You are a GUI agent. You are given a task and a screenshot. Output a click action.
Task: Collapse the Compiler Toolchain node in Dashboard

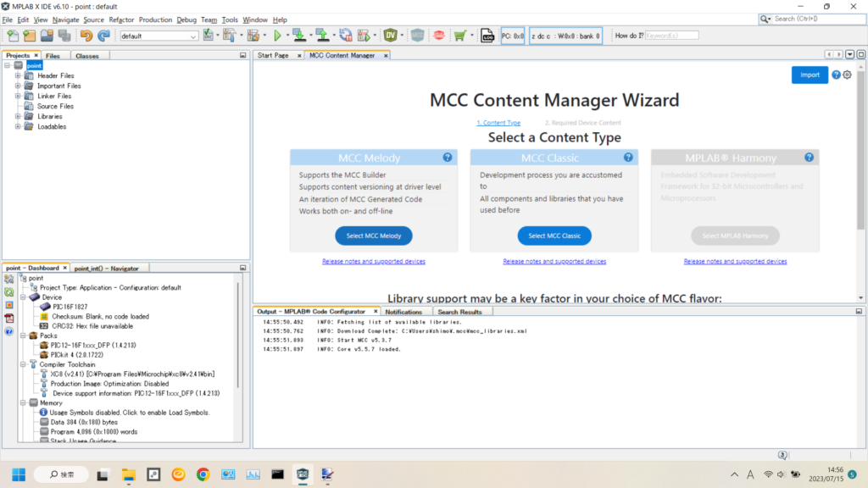[x=23, y=364]
